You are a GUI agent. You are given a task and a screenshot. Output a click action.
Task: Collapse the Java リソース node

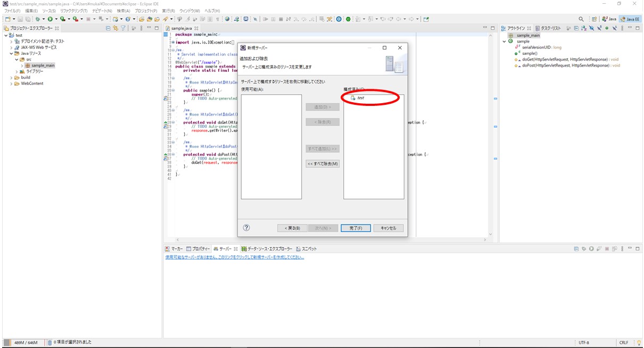tap(11, 53)
